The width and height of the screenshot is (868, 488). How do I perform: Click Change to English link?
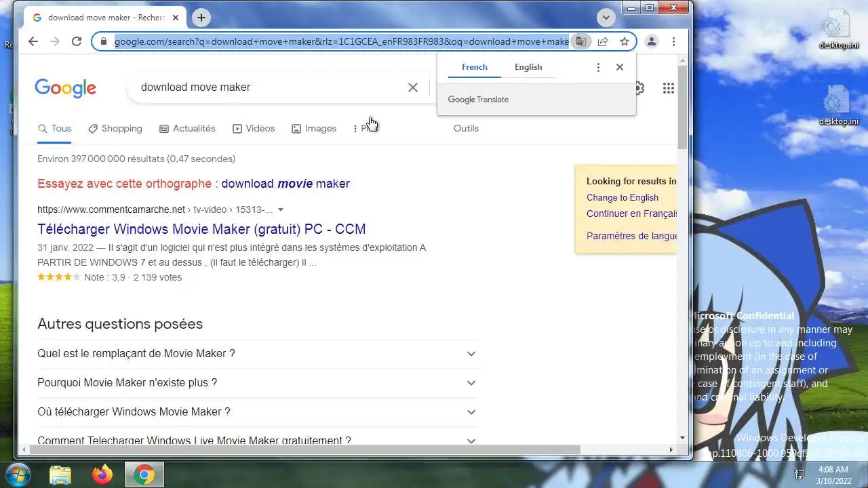tap(623, 197)
